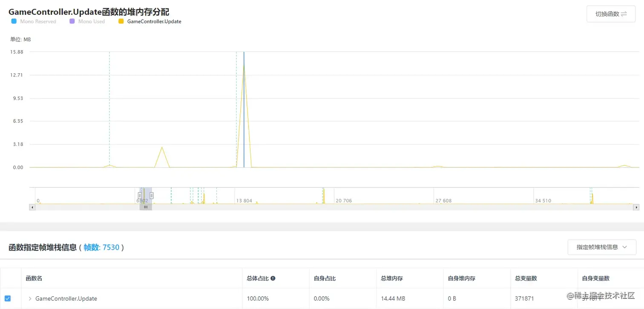Click the left range handle in overview
The image size is (644, 309).
tap(140, 195)
